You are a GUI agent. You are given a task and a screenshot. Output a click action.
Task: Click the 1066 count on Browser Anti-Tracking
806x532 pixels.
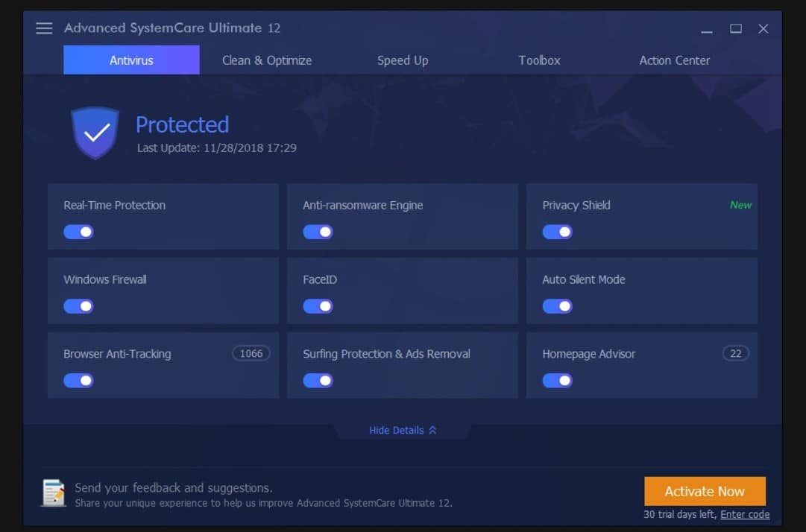(x=251, y=353)
